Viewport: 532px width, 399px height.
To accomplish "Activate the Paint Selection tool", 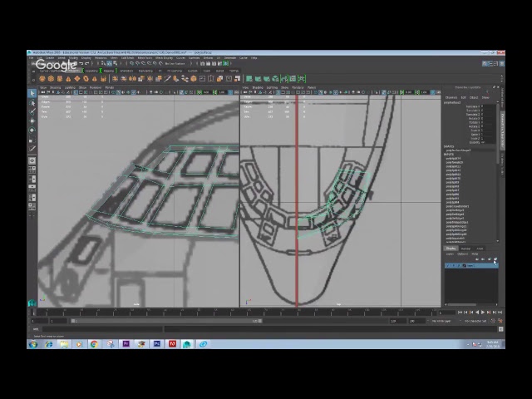I will 32,111.
